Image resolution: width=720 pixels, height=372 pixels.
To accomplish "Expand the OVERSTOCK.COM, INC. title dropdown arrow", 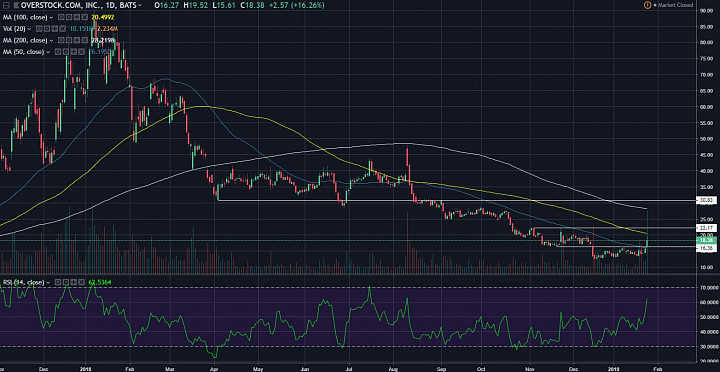I will 140,5.
